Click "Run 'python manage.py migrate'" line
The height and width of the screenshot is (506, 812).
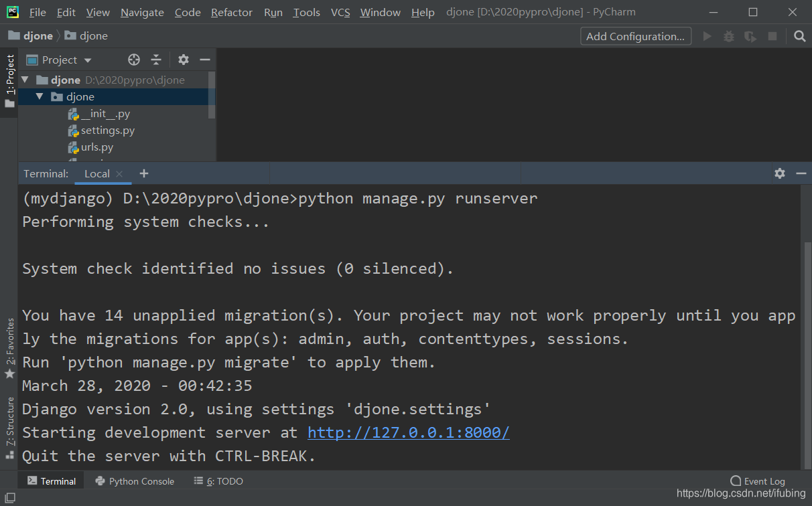pyautogui.click(x=229, y=362)
